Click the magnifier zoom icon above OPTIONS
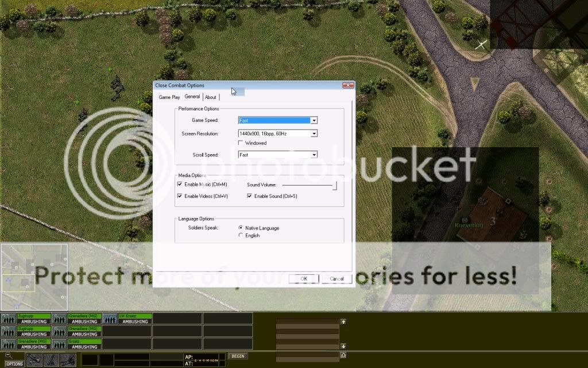Viewport: 588px width, 368px height. 9,355
